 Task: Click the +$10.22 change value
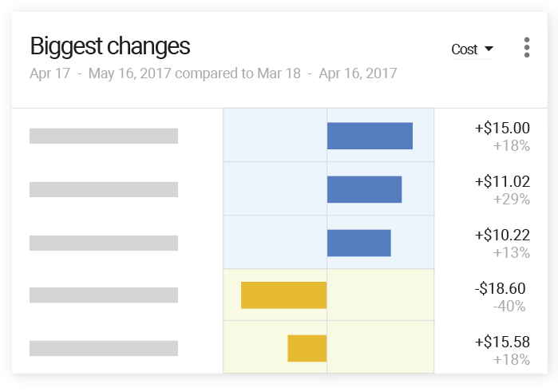[502, 236]
